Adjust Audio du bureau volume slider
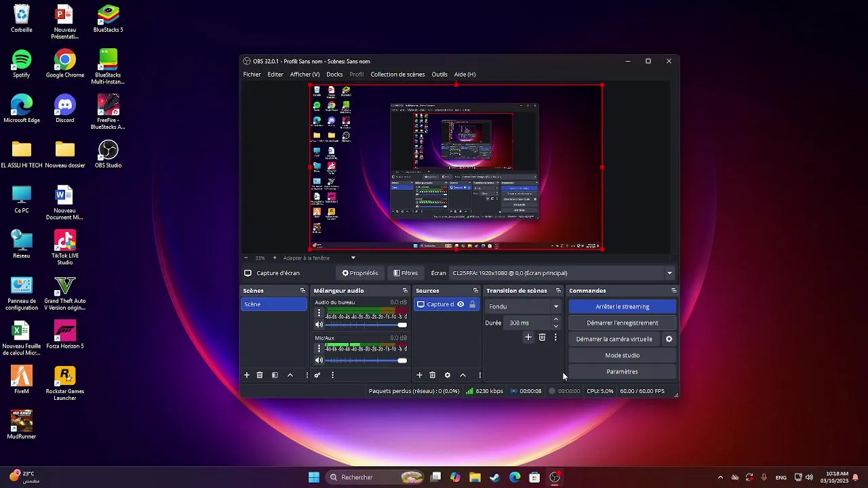This screenshot has width=868, height=488. (366, 325)
